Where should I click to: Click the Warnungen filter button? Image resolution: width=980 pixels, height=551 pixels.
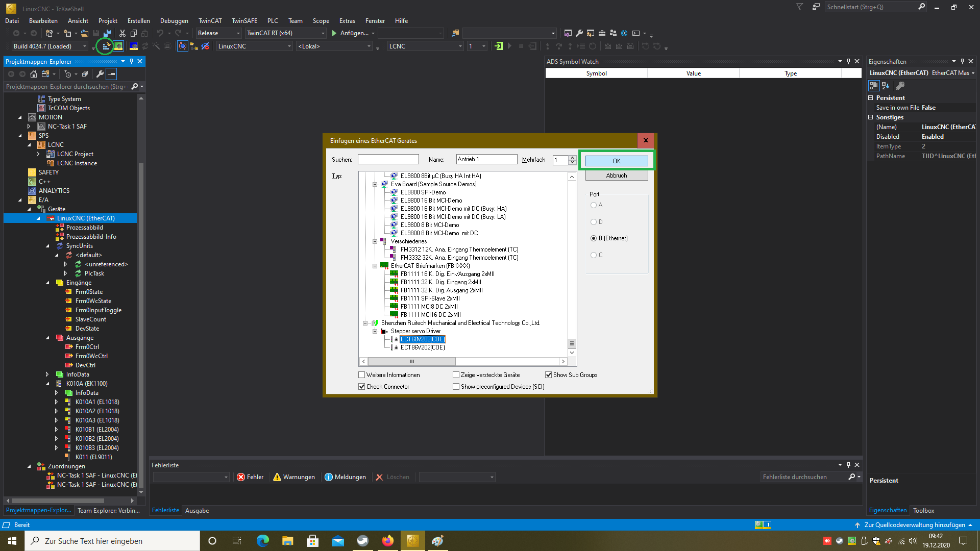click(294, 477)
